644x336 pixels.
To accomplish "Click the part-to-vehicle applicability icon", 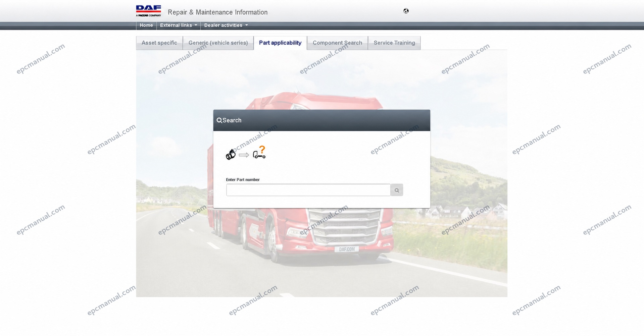I will click(246, 153).
